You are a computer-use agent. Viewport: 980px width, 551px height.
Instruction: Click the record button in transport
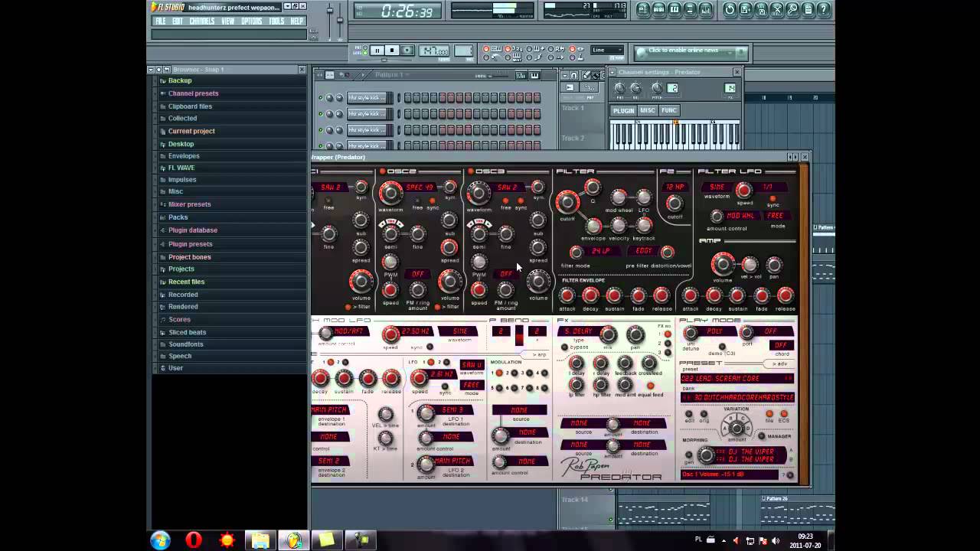pyautogui.click(x=407, y=51)
